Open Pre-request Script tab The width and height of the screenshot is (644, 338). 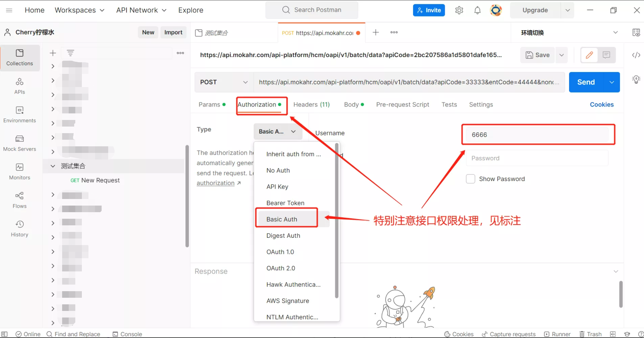pos(402,105)
